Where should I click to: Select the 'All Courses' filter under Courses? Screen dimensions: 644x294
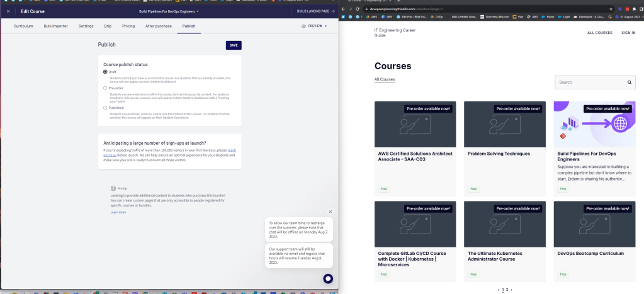(x=385, y=79)
